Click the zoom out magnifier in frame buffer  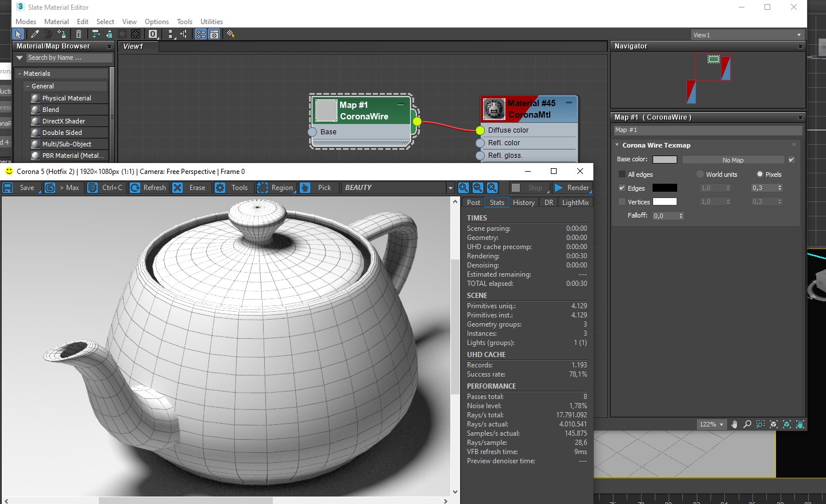pyautogui.click(x=478, y=188)
